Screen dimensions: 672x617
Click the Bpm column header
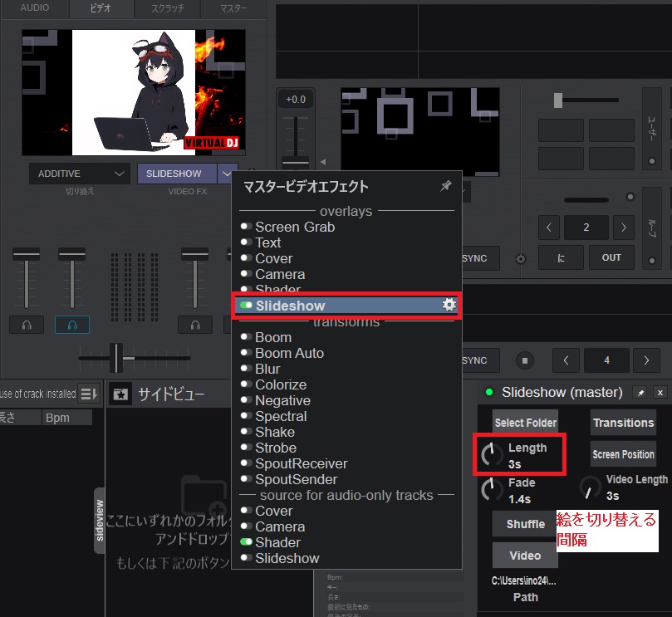66,418
